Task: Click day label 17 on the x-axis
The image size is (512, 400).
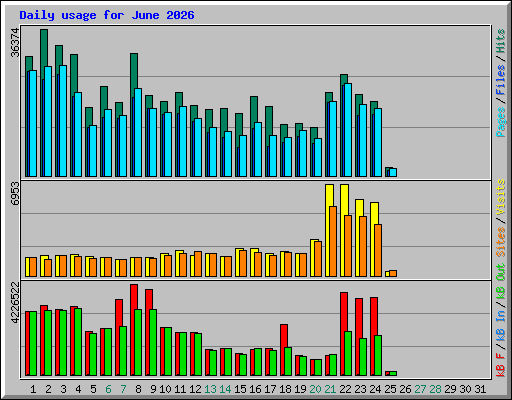Action: pyautogui.click(x=270, y=389)
